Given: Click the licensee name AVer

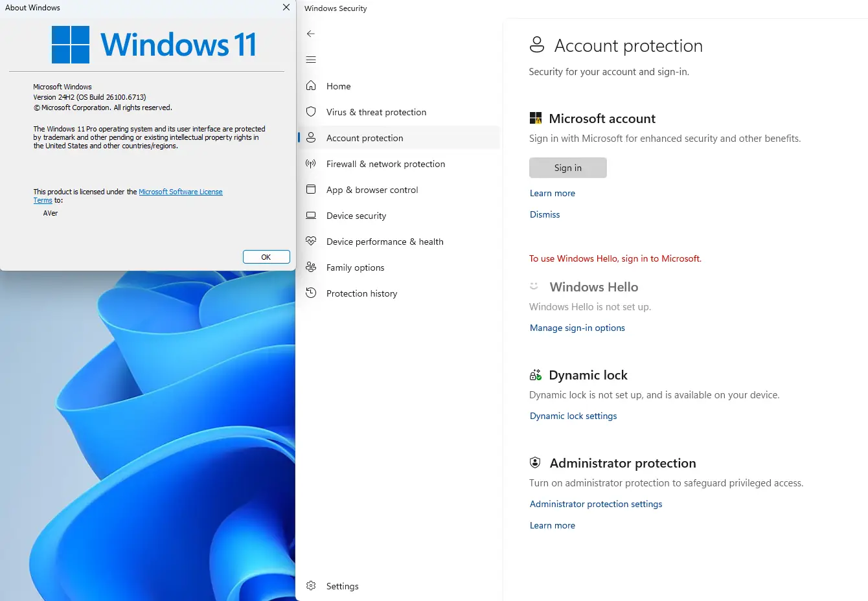Looking at the screenshot, I should (x=51, y=213).
